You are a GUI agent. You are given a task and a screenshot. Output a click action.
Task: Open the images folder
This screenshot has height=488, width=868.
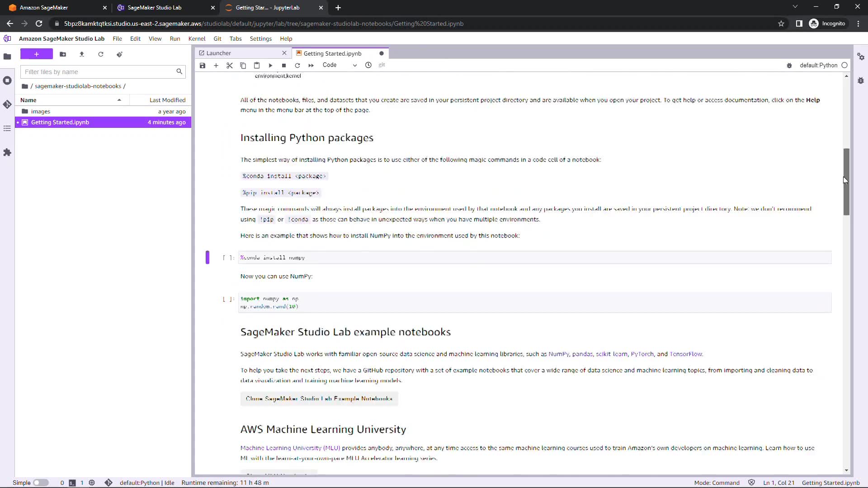41,111
